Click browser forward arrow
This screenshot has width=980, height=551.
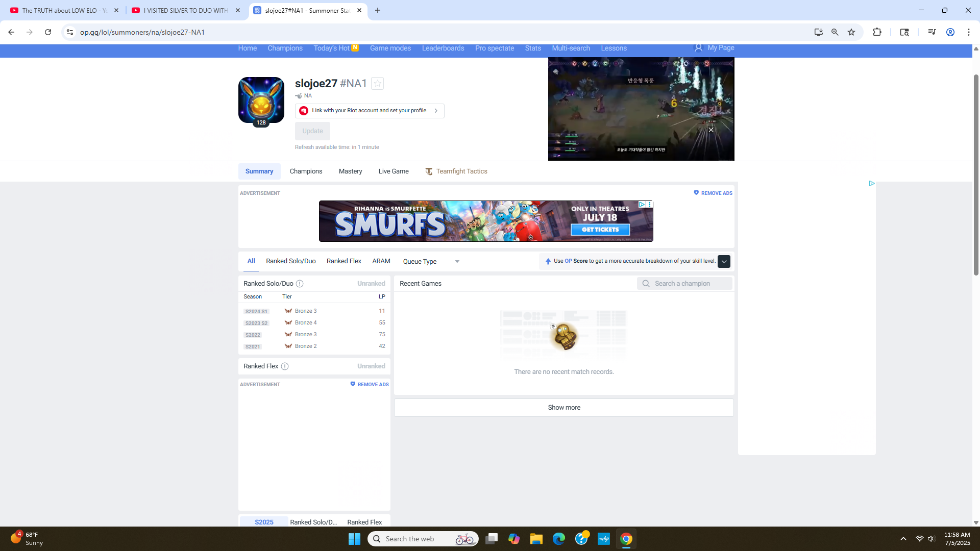tap(30, 32)
